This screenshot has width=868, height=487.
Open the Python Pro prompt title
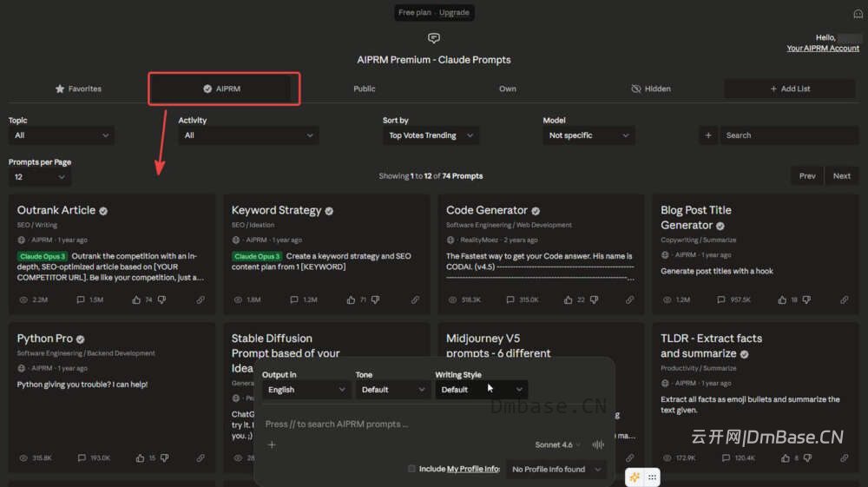45,339
